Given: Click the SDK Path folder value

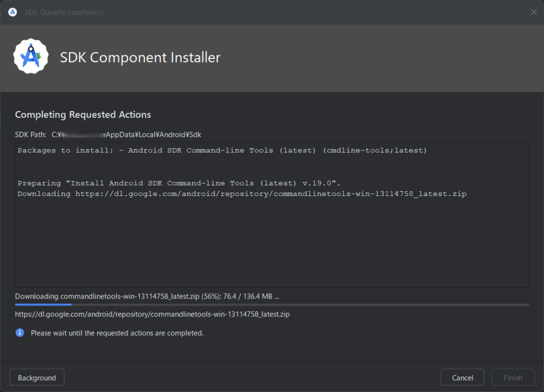Looking at the screenshot, I should [x=126, y=134].
